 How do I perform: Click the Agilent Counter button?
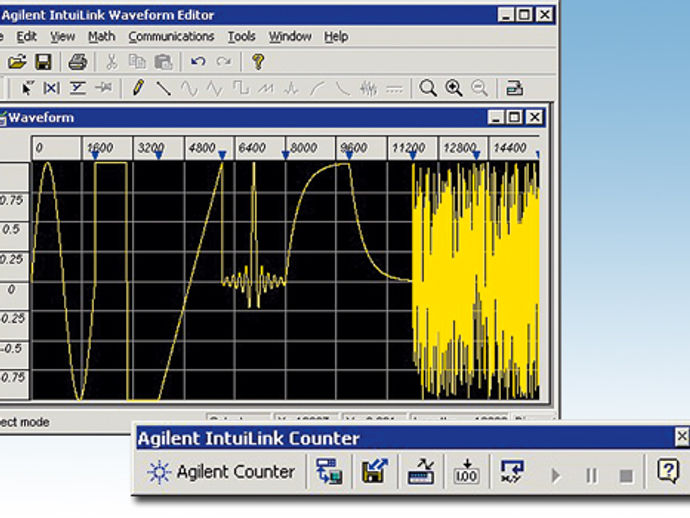pyautogui.click(x=221, y=472)
